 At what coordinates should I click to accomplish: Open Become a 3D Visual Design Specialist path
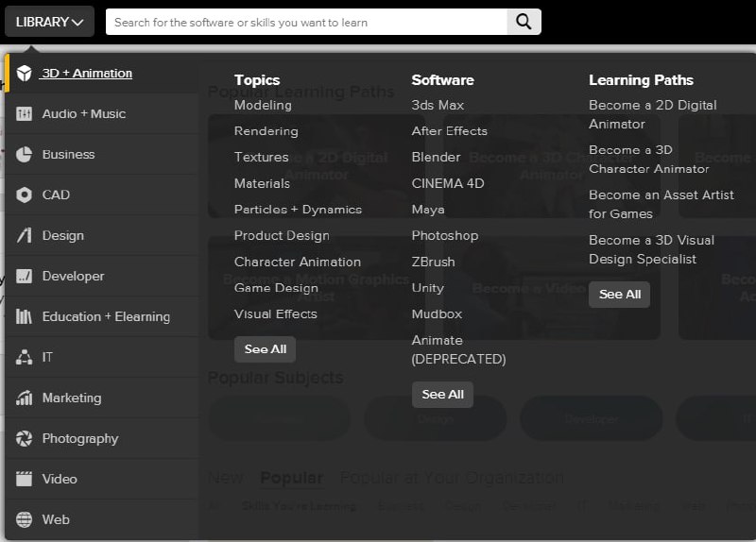(651, 249)
